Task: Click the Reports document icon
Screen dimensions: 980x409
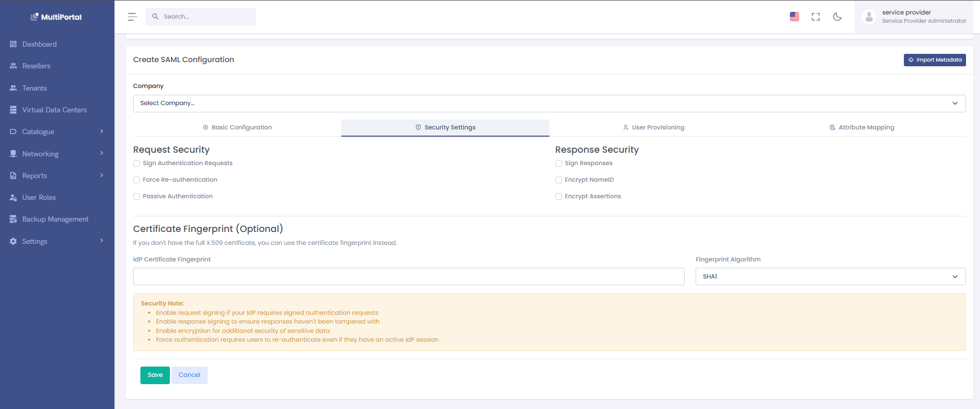Action: click(13, 176)
